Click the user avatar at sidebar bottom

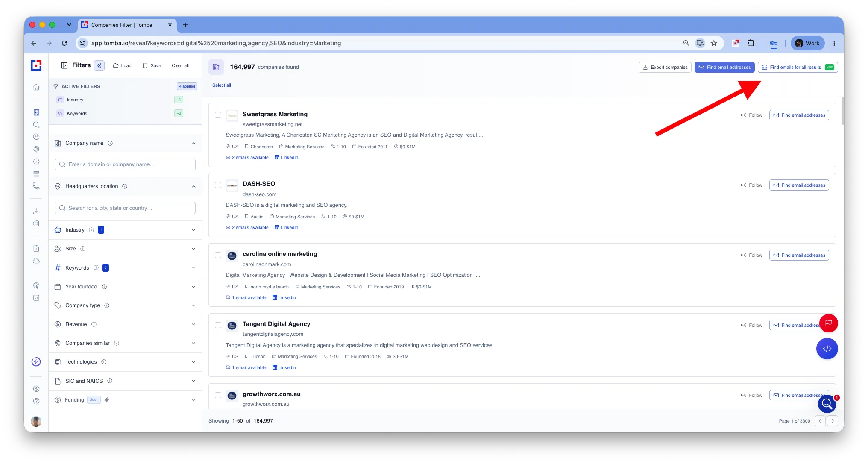(x=36, y=422)
